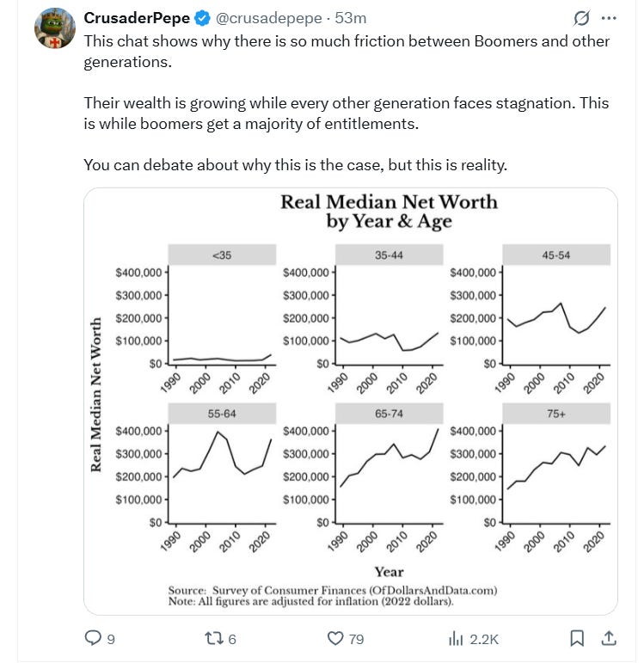Click the 45-54 age group chart panel

555,318
